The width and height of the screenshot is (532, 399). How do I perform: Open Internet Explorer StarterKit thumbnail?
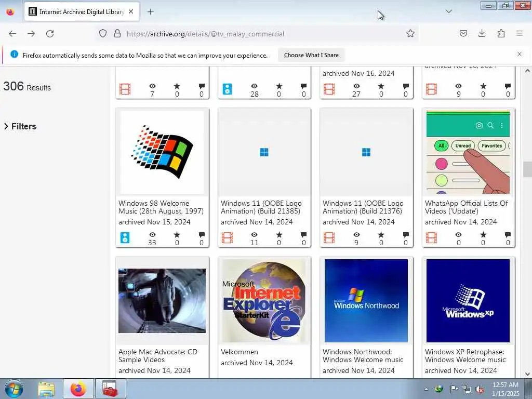264,301
